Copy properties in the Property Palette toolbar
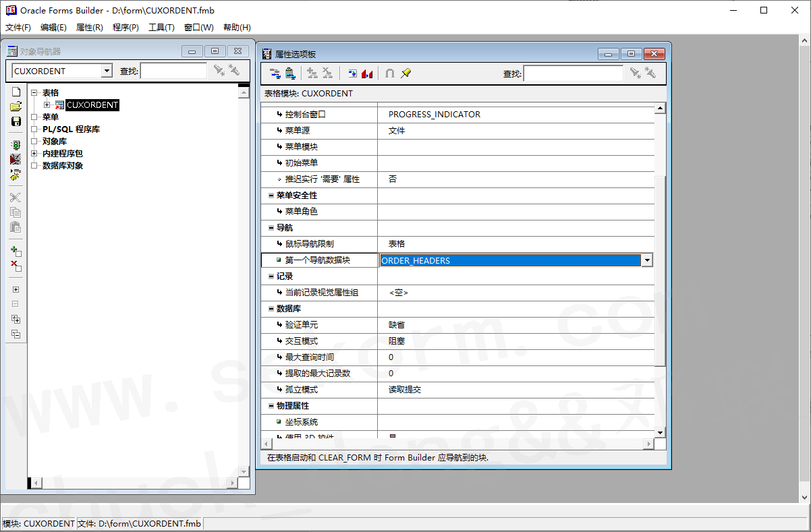The image size is (811, 532). tap(275, 73)
